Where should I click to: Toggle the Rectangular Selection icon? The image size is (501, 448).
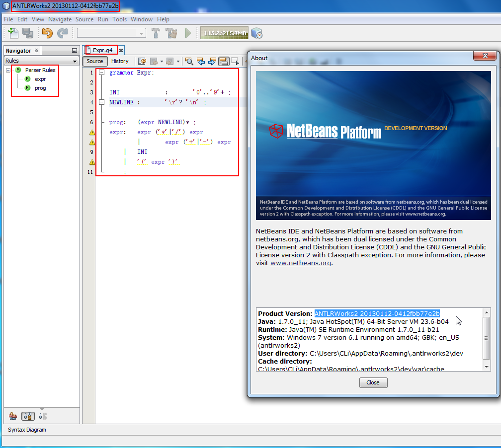click(x=235, y=61)
